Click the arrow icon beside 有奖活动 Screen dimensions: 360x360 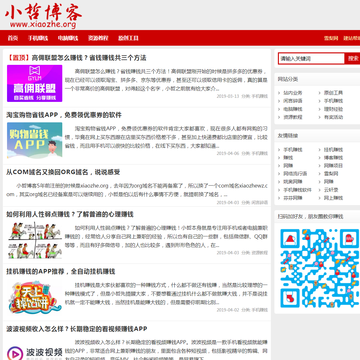(320, 117)
